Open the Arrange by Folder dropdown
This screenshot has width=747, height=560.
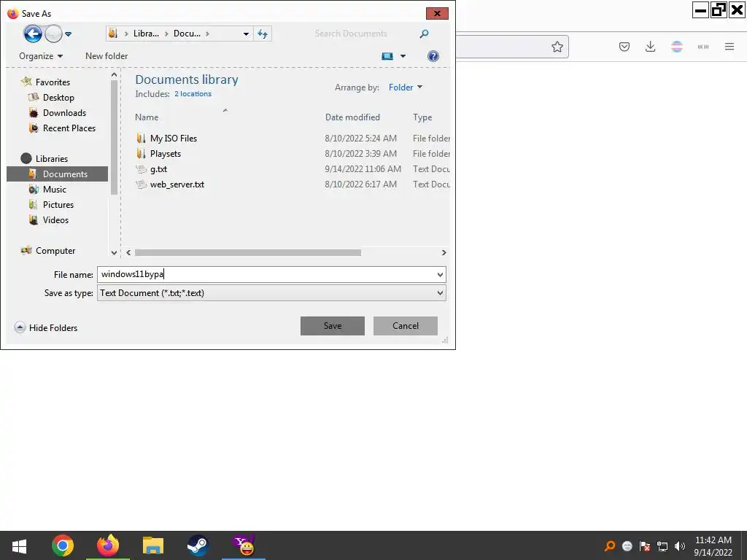(x=406, y=87)
